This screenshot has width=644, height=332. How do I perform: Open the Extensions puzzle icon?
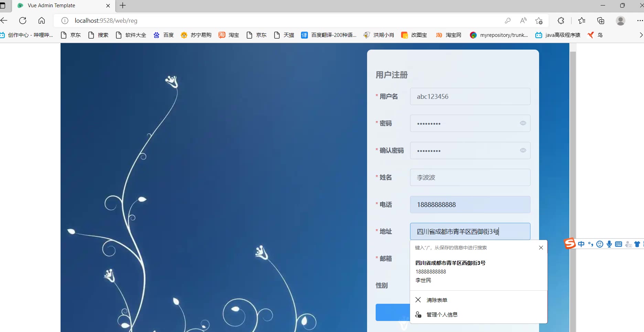tap(561, 21)
